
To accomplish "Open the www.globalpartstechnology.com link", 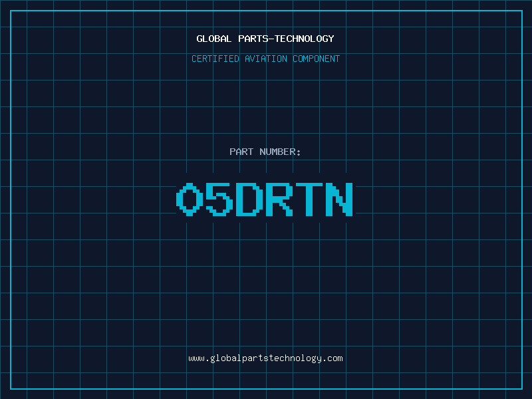I will tap(265, 358).
